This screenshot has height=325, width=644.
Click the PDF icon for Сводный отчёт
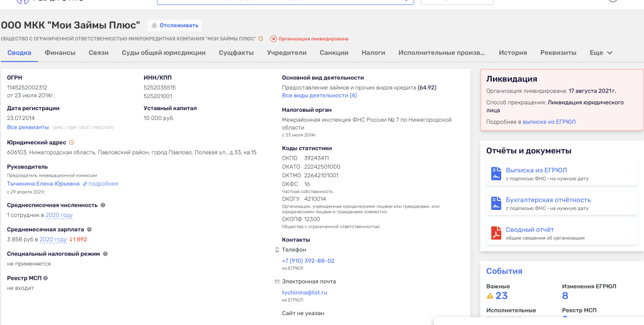pos(496,233)
